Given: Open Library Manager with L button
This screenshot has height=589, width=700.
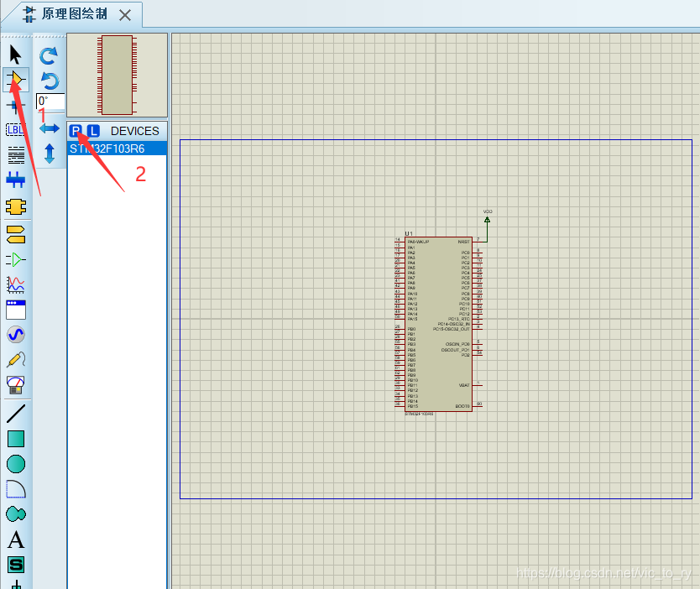Looking at the screenshot, I should [x=93, y=131].
